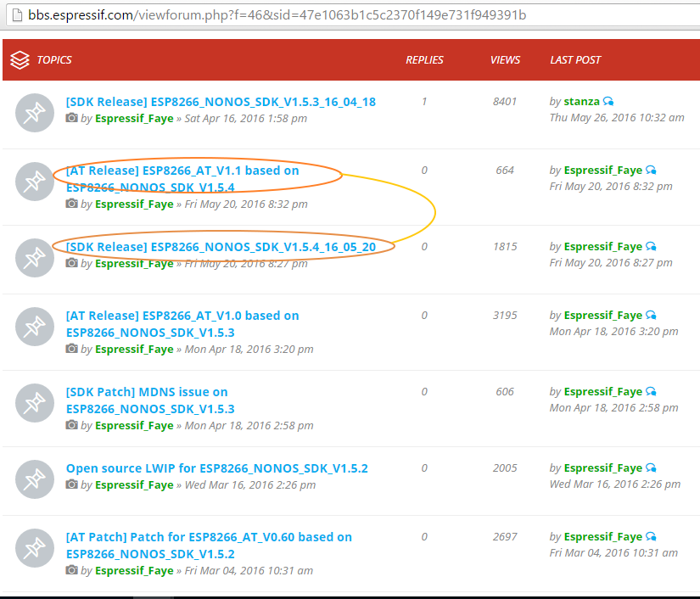View latest post icon dated Apr 18 3:20 pm

pos(652,316)
